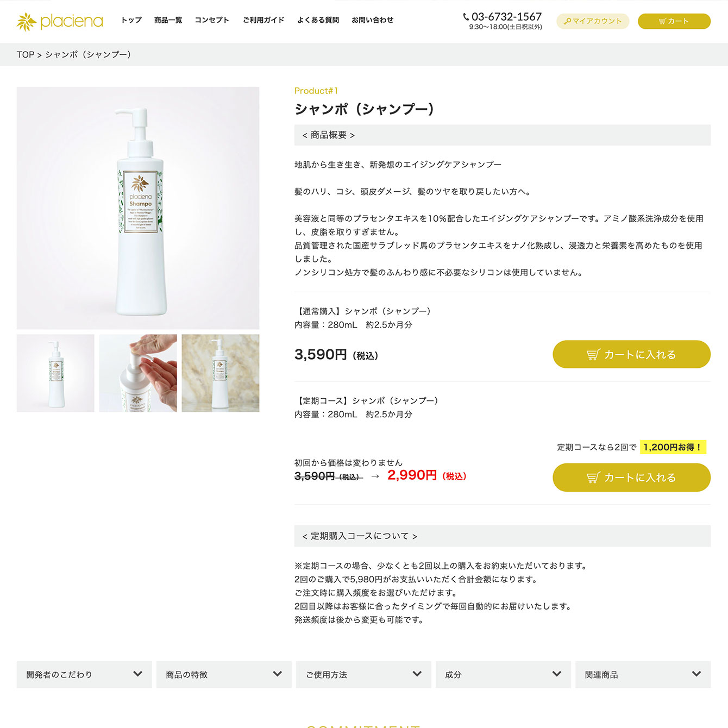The image size is (728, 728).
Task: Go to コンセプト page
Action: [212, 20]
